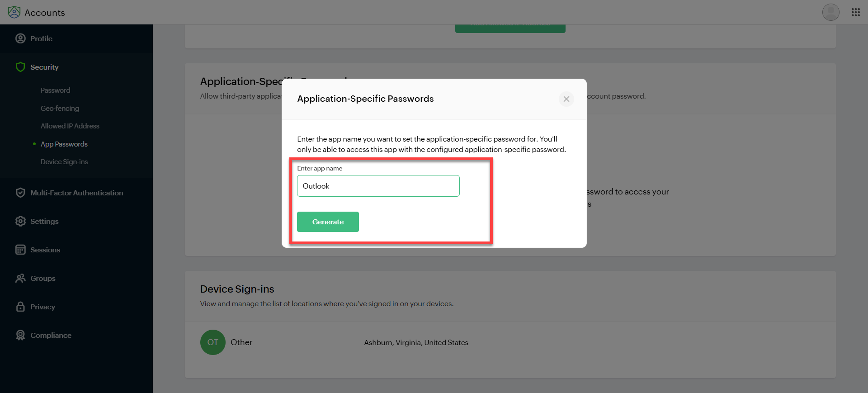Screen dimensions: 868x393
Task: Open the apps grid launcher icon
Action: click(855, 12)
